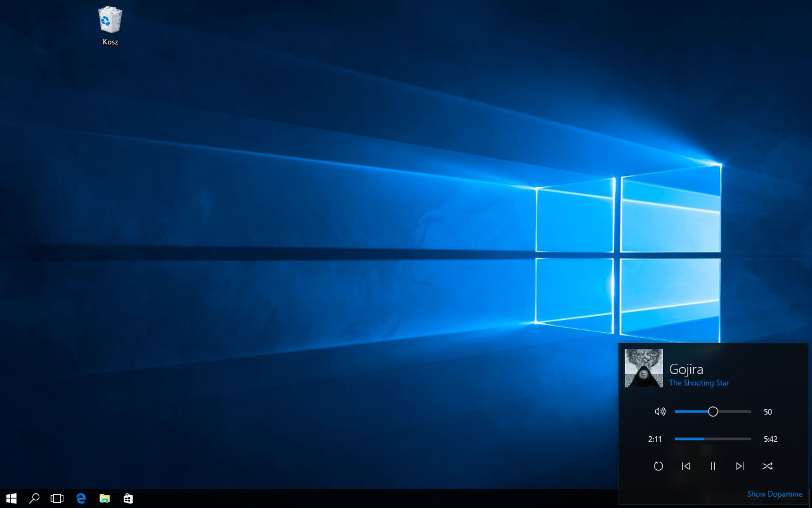812x508 pixels.
Task: Toggle shuffle mode in Dopamine
Action: (x=767, y=466)
